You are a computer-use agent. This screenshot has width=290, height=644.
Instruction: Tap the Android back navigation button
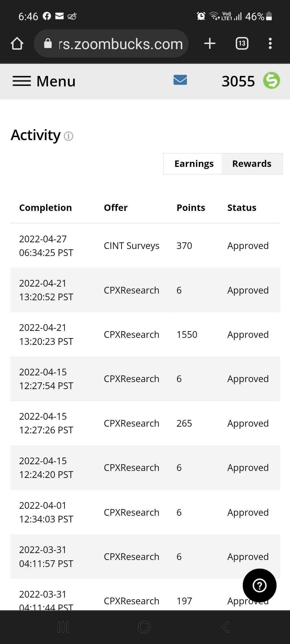[x=226, y=627]
